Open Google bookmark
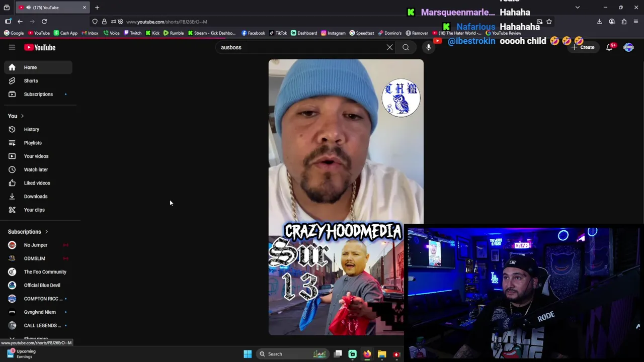This screenshot has width=644, height=362. pyautogui.click(x=14, y=33)
